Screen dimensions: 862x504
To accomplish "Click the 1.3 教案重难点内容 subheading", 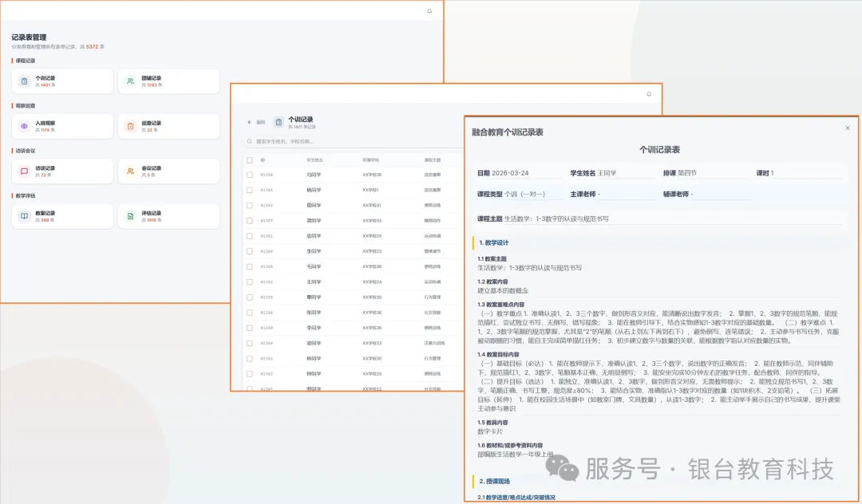I will point(500,304).
